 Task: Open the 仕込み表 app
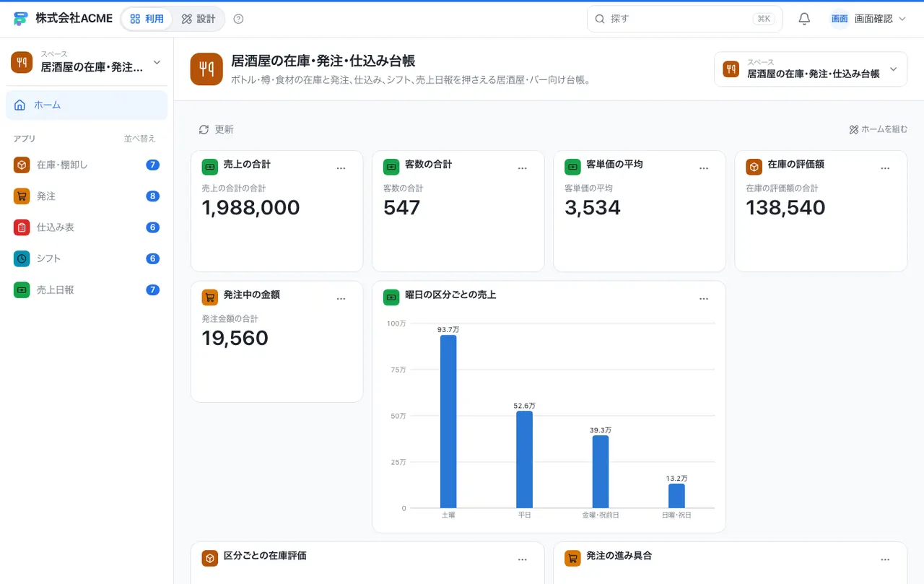click(x=87, y=227)
